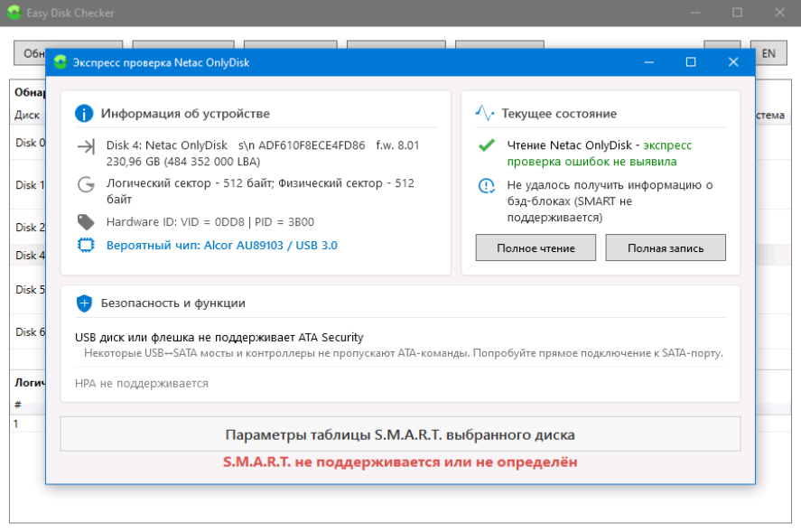Click the warning icon beside the бэд-блоках message
Screen dimensions: 801x532
click(x=486, y=186)
